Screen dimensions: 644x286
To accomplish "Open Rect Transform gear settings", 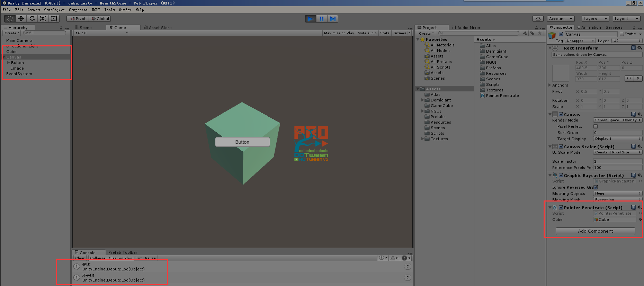I will pyautogui.click(x=639, y=48).
